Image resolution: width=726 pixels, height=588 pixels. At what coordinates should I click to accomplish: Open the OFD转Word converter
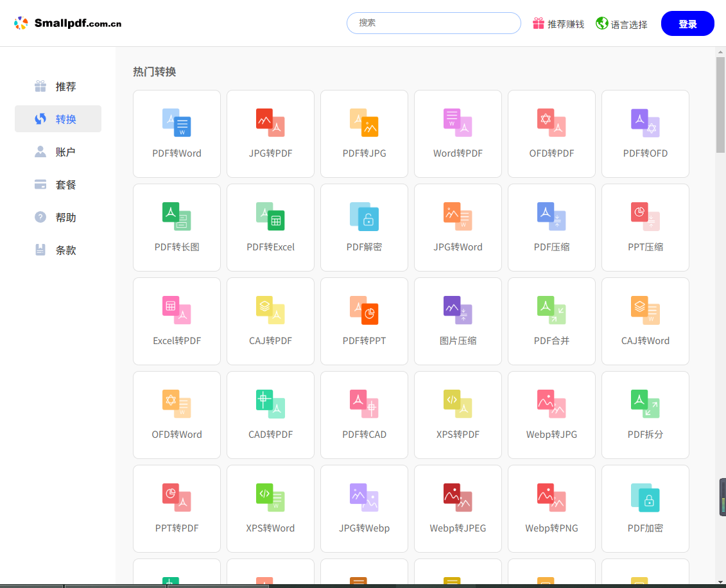(x=177, y=415)
